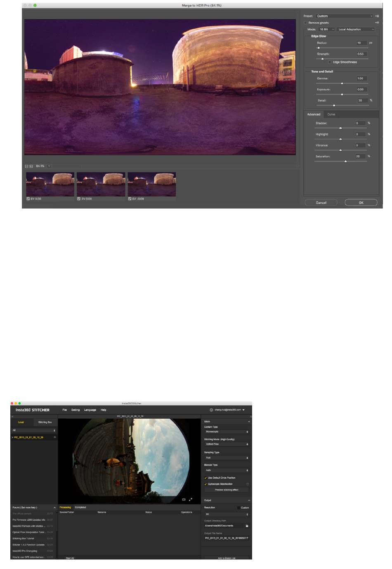Image resolution: width=392 pixels, height=569 pixels.
Task: Switch to the Completed tab
Action: pos(80,507)
